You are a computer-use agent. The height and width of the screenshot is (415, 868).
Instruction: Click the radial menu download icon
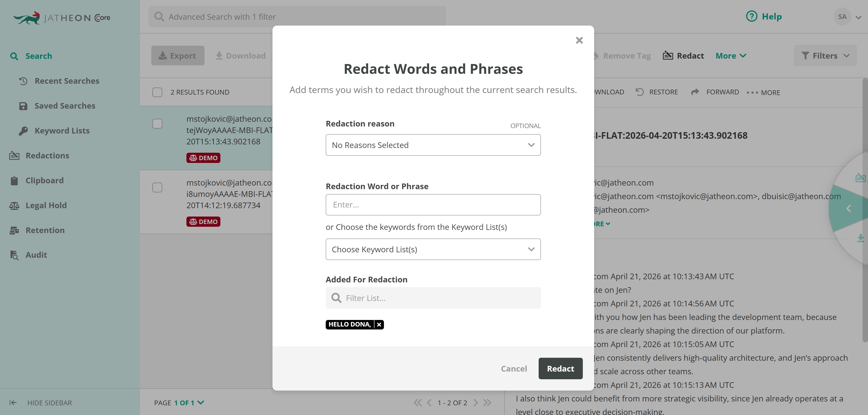point(861,238)
